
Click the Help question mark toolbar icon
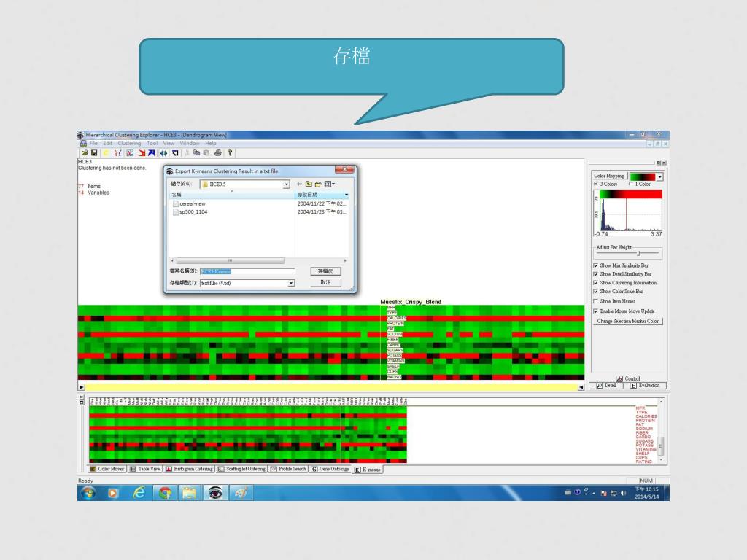(230, 153)
